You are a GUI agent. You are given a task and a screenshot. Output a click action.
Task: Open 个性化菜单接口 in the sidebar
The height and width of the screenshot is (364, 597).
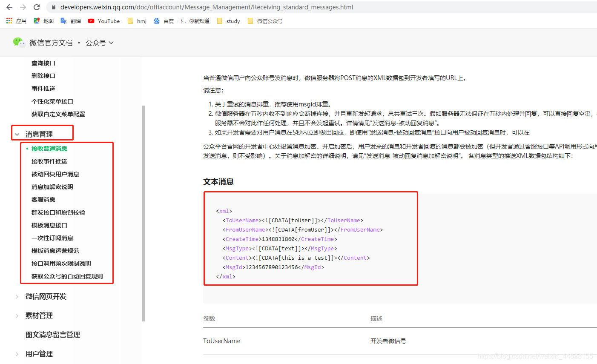(x=52, y=101)
